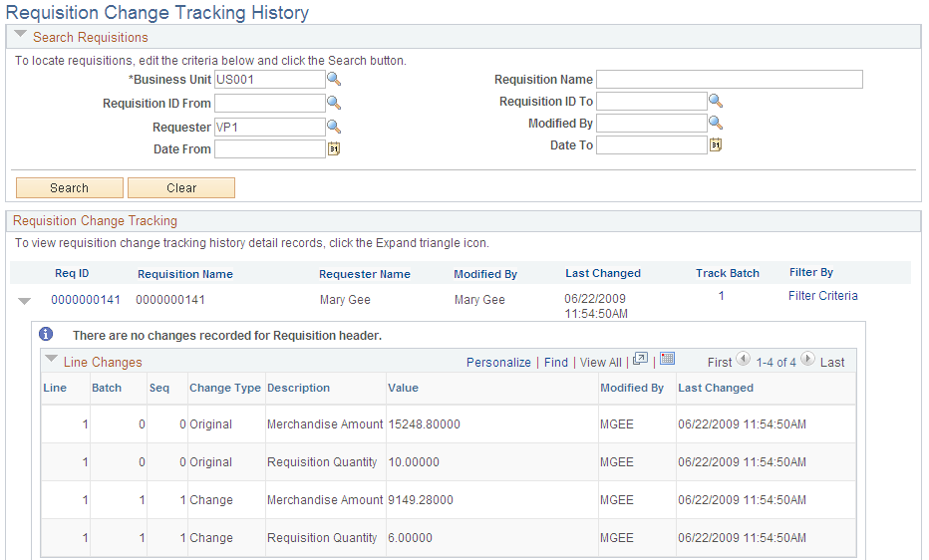Open Modified By lookup magnifier
This screenshot has width=929, height=560.
pyautogui.click(x=716, y=123)
